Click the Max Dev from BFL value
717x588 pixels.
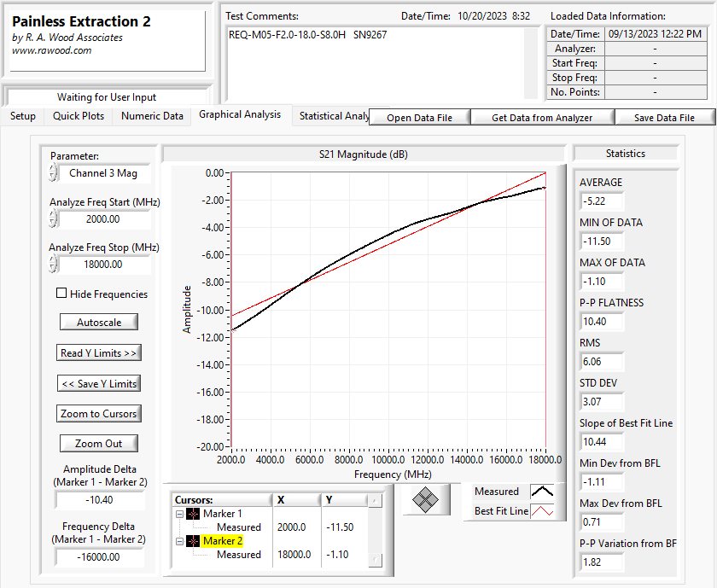(601, 522)
